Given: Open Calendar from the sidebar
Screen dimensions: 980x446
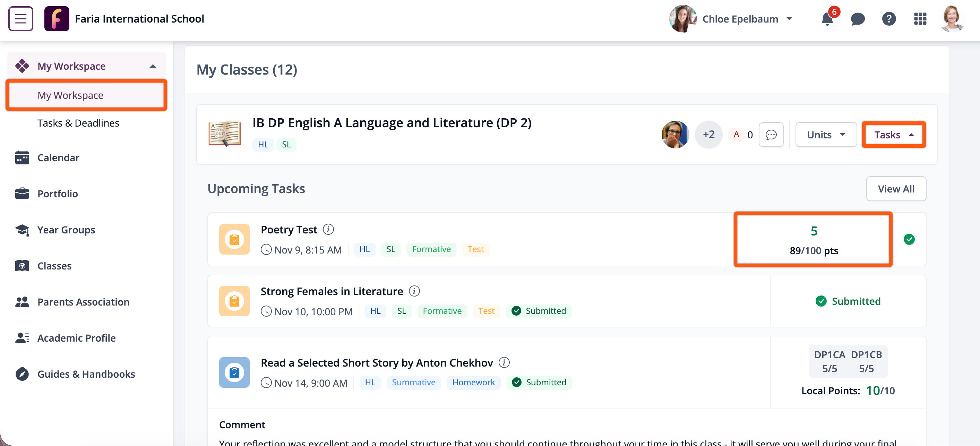Looking at the screenshot, I should pos(58,157).
